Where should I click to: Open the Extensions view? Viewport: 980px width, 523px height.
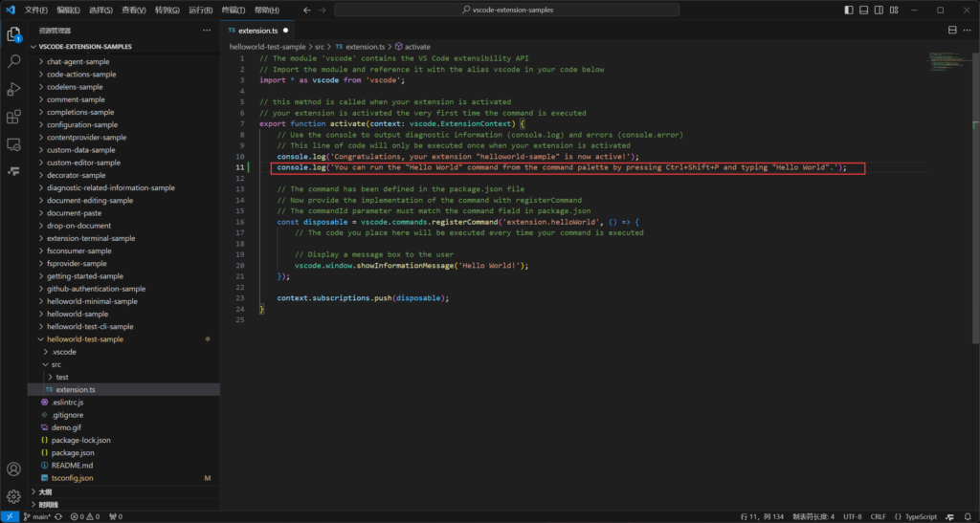pos(14,117)
